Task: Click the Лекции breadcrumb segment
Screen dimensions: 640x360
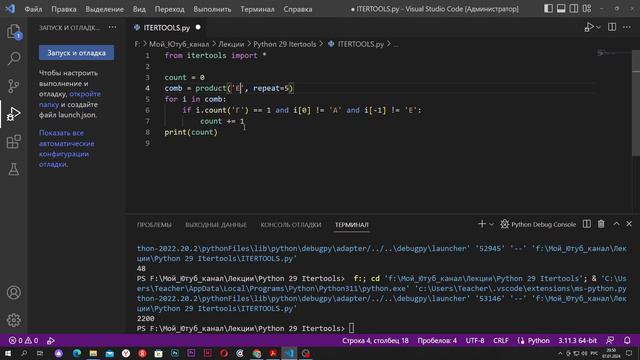Action: point(231,44)
